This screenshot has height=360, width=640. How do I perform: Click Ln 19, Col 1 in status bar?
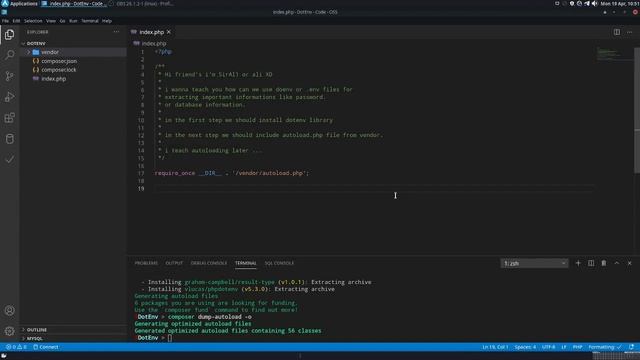tap(495, 347)
